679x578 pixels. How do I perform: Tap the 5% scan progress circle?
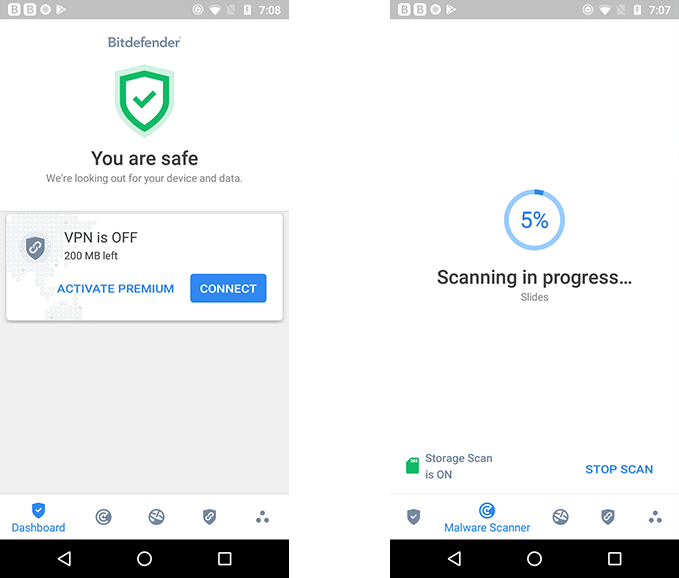[x=534, y=220]
